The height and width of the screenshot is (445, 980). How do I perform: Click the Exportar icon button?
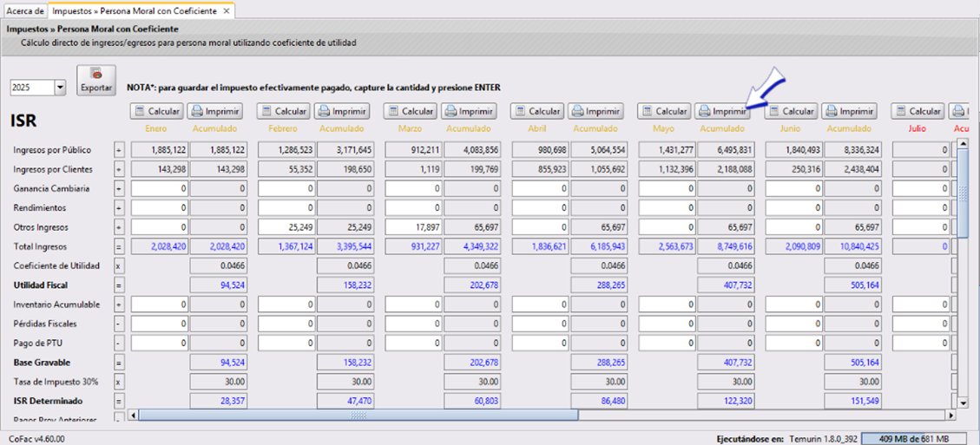tap(96, 81)
